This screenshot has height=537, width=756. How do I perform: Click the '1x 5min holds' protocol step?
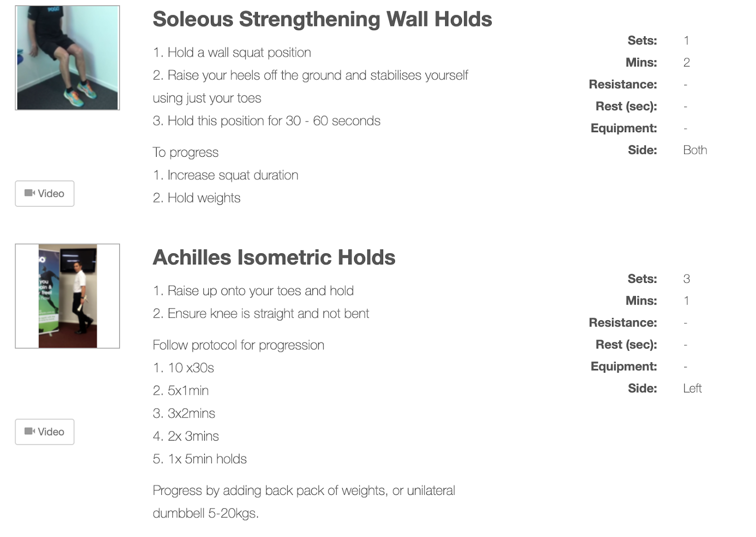point(200,459)
